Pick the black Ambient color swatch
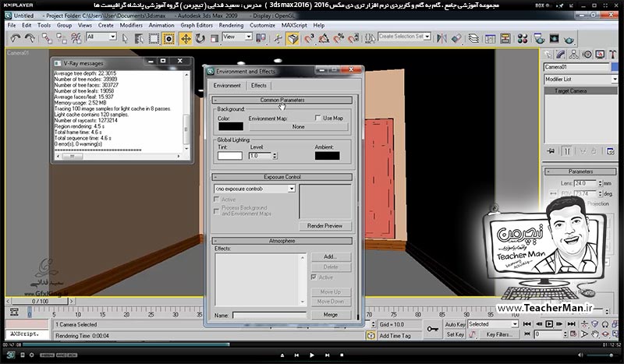Image resolution: width=624 pixels, height=364 pixels. (x=328, y=156)
